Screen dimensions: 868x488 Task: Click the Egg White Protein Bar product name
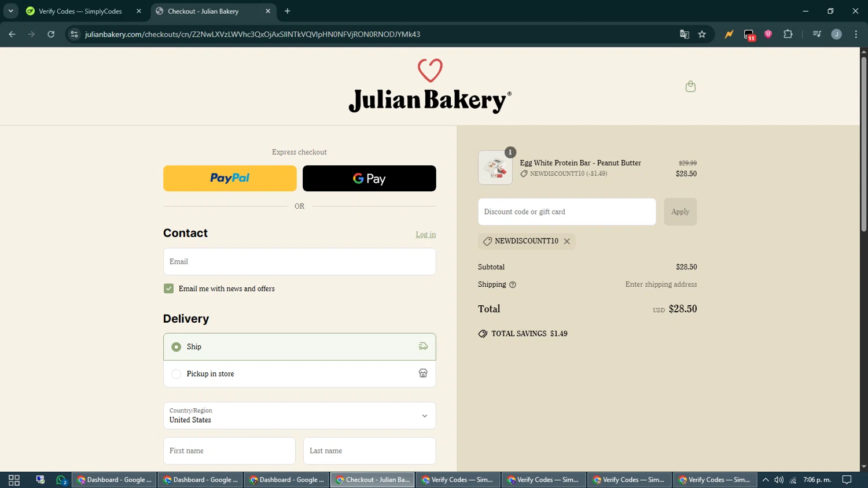pos(580,163)
